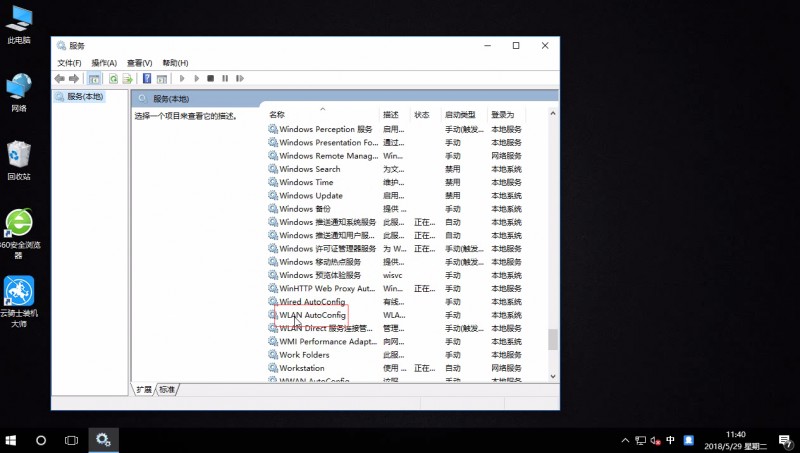This screenshot has width=800, height=453.
Task: Click the scroll-down arrow of the services list
Action: [553, 376]
